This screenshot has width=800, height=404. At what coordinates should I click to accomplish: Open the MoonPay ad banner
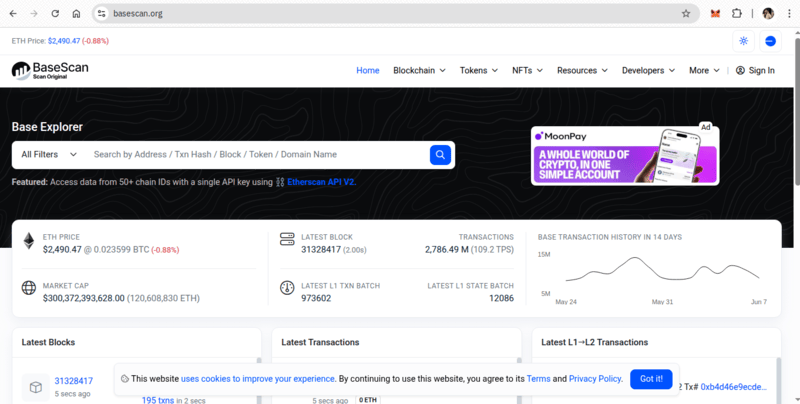tap(625, 156)
